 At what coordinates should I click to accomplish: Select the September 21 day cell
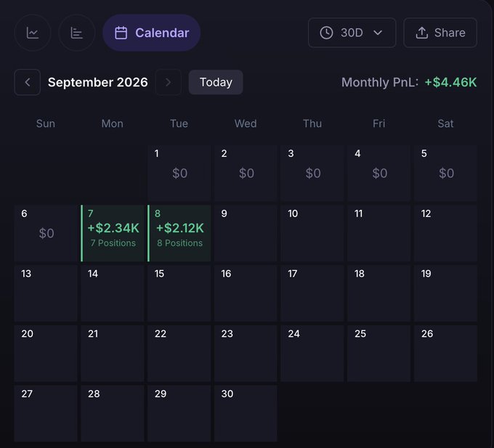point(113,354)
